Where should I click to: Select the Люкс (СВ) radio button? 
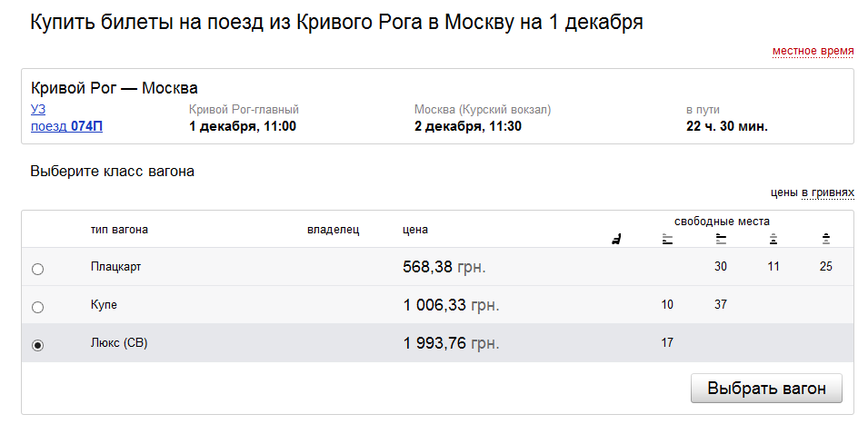pyautogui.click(x=37, y=346)
